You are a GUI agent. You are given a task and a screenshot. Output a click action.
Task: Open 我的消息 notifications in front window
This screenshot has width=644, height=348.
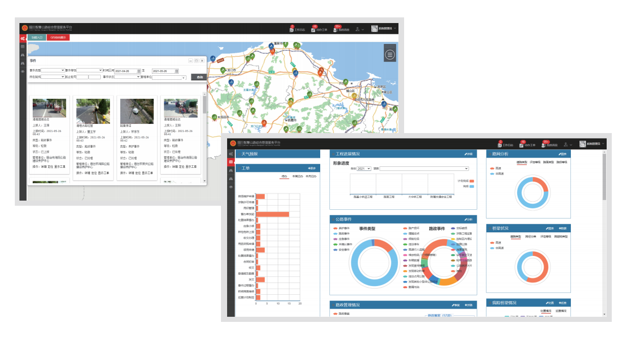pos(546,144)
